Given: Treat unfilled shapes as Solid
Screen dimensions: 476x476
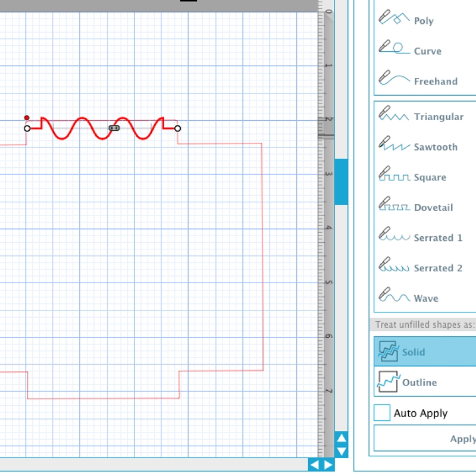Looking at the screenshot, I should (425, 351).
